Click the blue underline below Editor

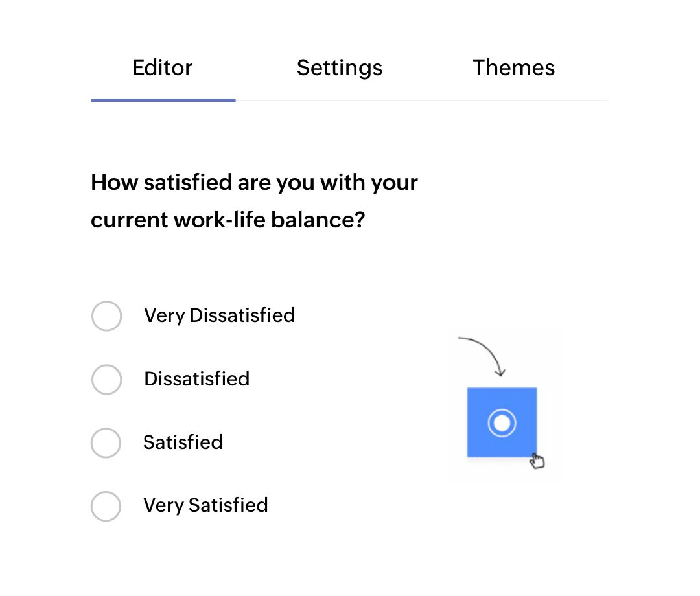tap(162, 100)
